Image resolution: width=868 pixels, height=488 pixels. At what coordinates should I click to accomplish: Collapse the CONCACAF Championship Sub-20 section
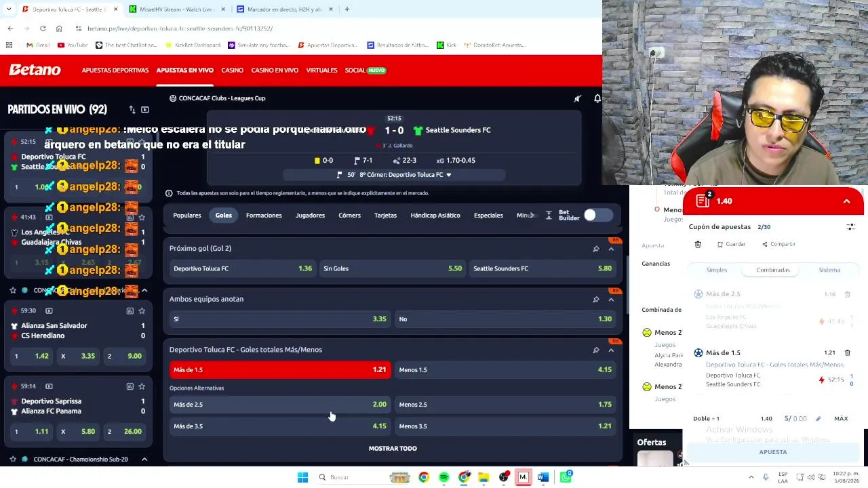(x=144, y=459)
